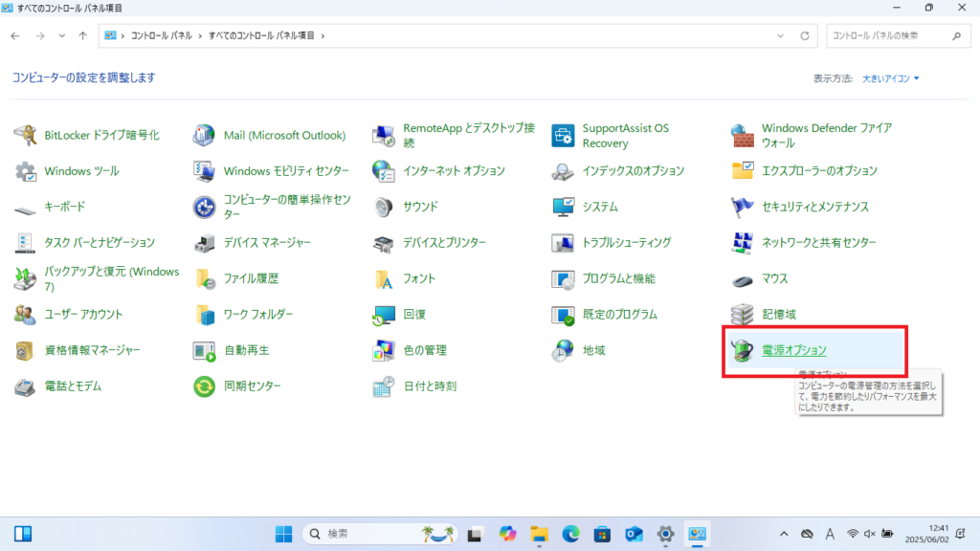
Task: Click コントロール パネル breadcrumb in address bar
Action: tap(161, 36)
